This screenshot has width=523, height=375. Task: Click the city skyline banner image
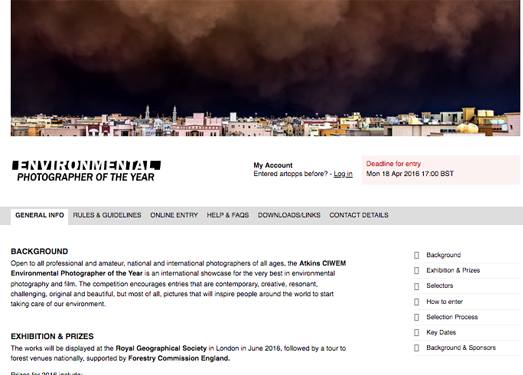tap(265, 68)
